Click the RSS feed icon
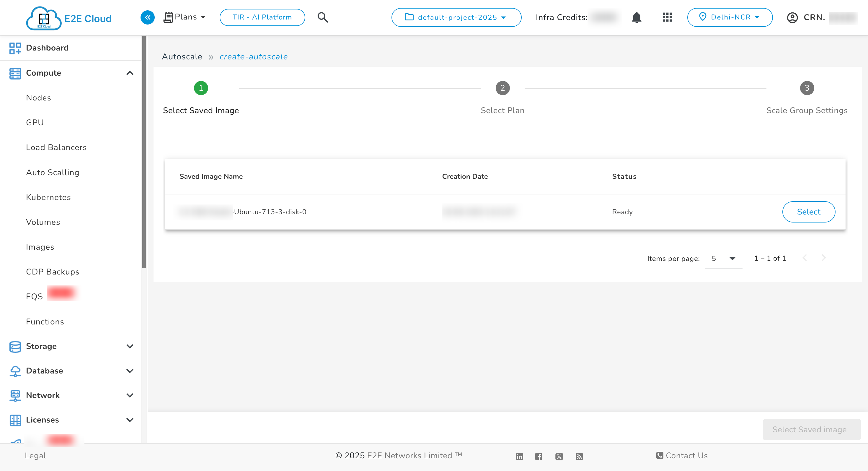 click(x=579, y=457)
